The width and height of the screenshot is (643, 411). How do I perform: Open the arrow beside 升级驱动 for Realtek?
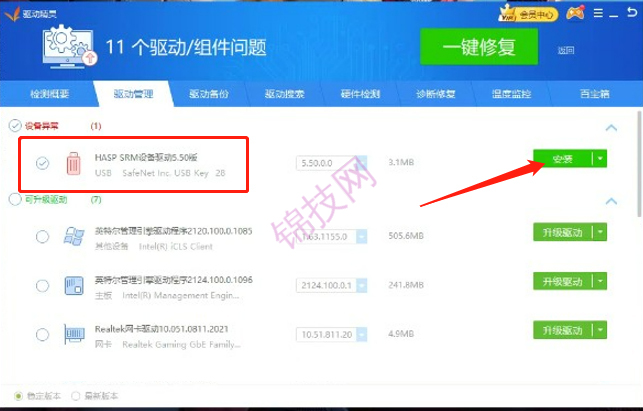600,330
